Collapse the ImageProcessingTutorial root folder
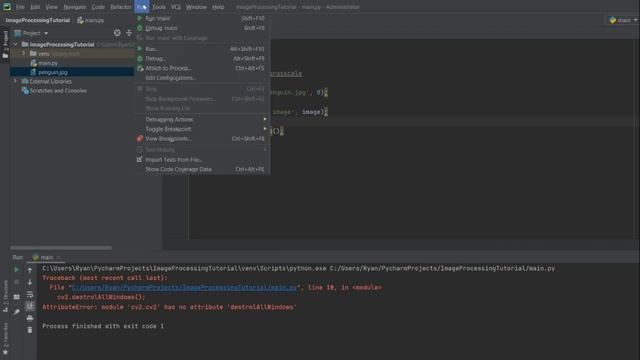The height and width of the screenshot is (360, 640). [16, 44]
